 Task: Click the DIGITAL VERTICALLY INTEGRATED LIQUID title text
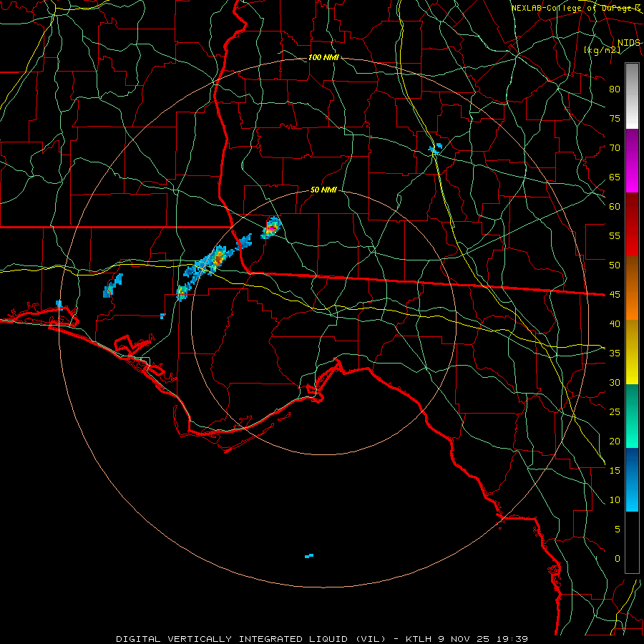[252, 639]
